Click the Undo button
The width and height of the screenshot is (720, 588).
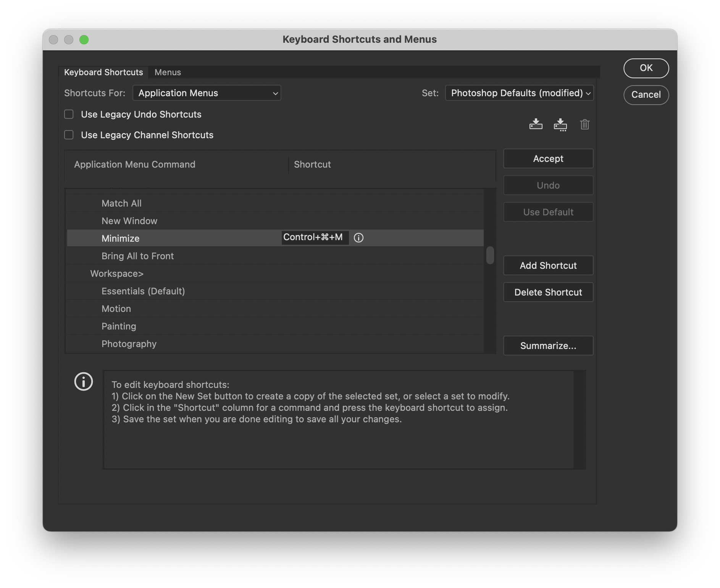coord(548,185)
